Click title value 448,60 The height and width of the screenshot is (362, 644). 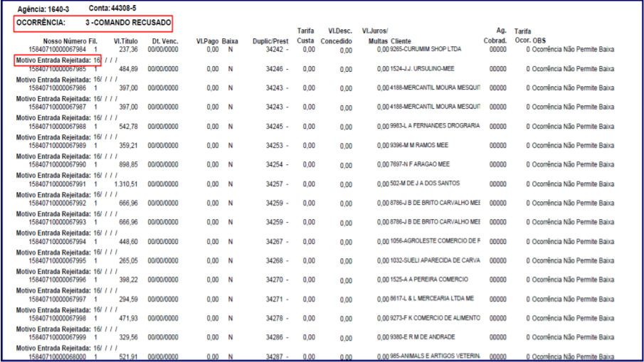(x=129, y=242)
